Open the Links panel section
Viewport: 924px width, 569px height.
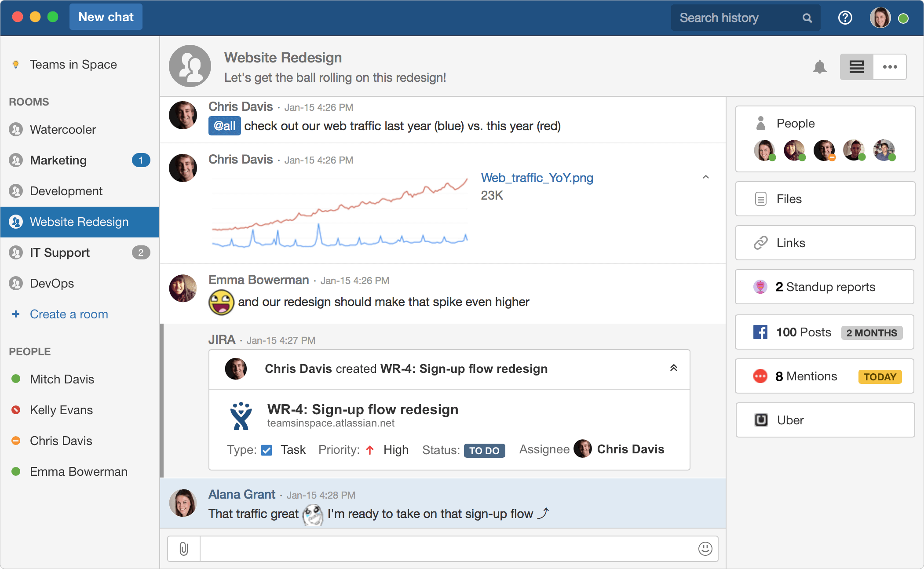click(825, 243)
